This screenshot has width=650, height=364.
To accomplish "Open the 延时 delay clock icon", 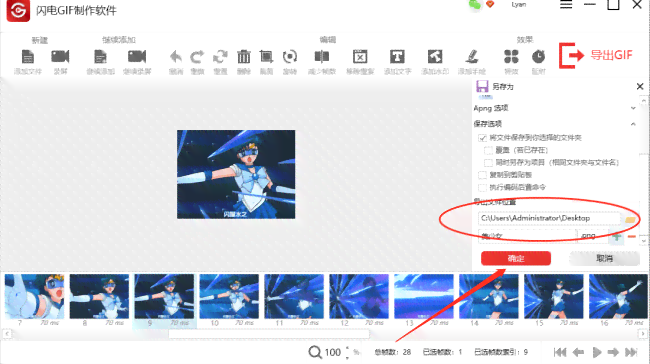I will pyautogui.click(x=538, y=56).
